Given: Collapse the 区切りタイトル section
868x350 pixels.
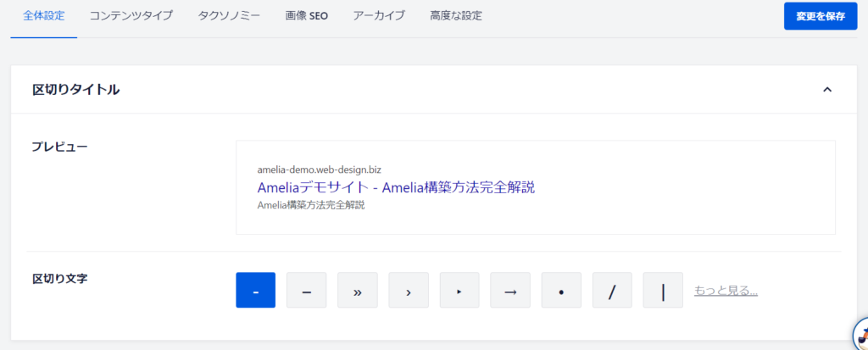Looking at the screenshot, I should [x=827, y=89].
